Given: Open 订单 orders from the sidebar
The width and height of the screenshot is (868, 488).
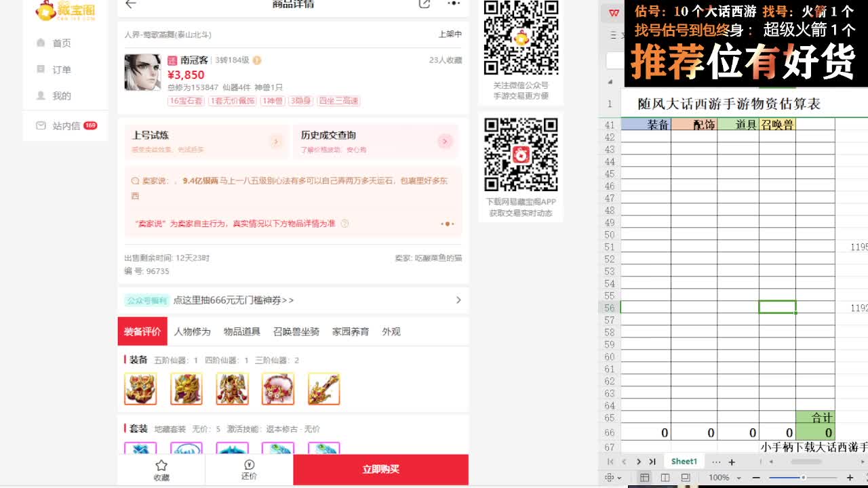Looking at the screenshot, I should pyautogui.click(x=65, y=68).
